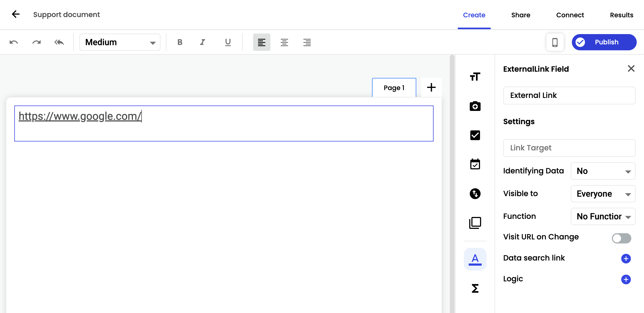The width and height of the screenshot is (644, 313).
Task: Select the underlined A link field icon
Action: [475, 259]
